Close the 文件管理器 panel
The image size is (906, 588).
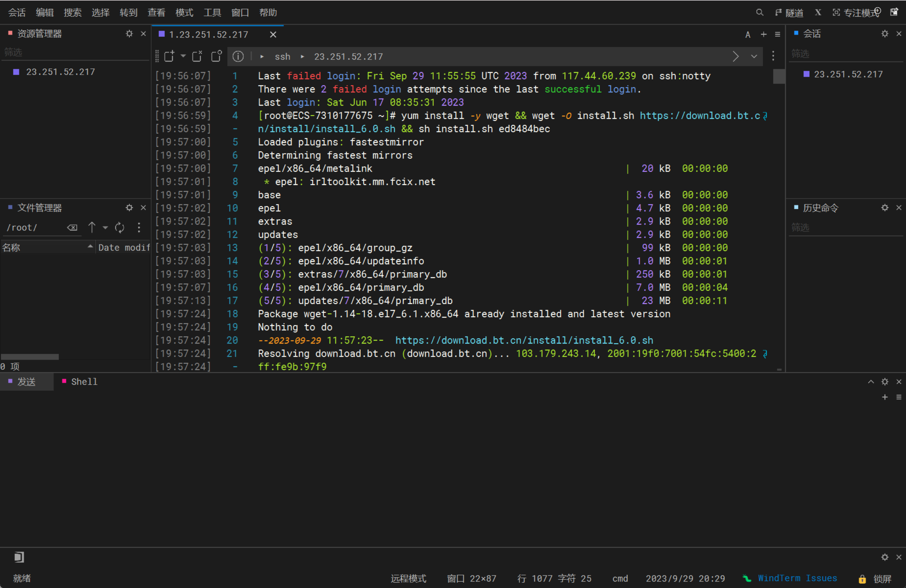point(144,208)
